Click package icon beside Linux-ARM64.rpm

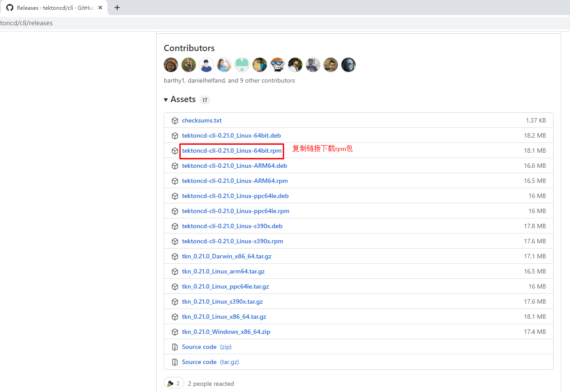click(x=175, y=181)
